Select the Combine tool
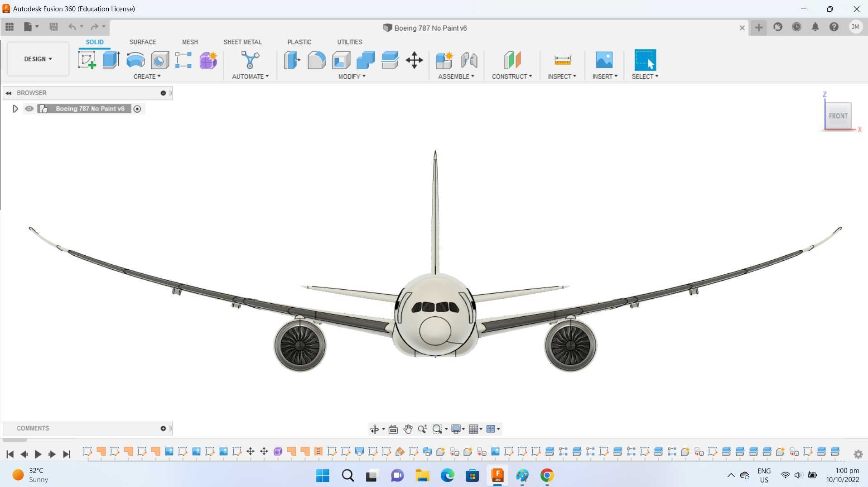The height and width of the screenshot is (487, 868). (x=366, y=60)
